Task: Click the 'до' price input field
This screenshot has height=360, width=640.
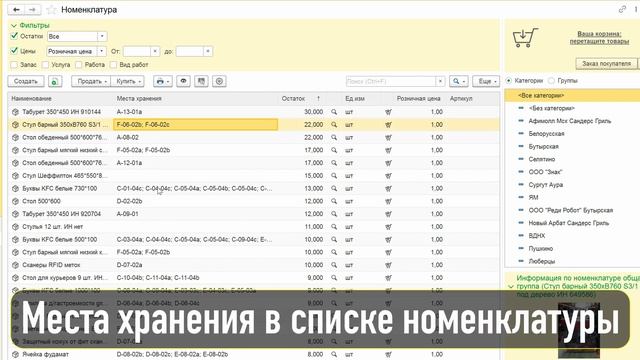Action: coord(190,51)
